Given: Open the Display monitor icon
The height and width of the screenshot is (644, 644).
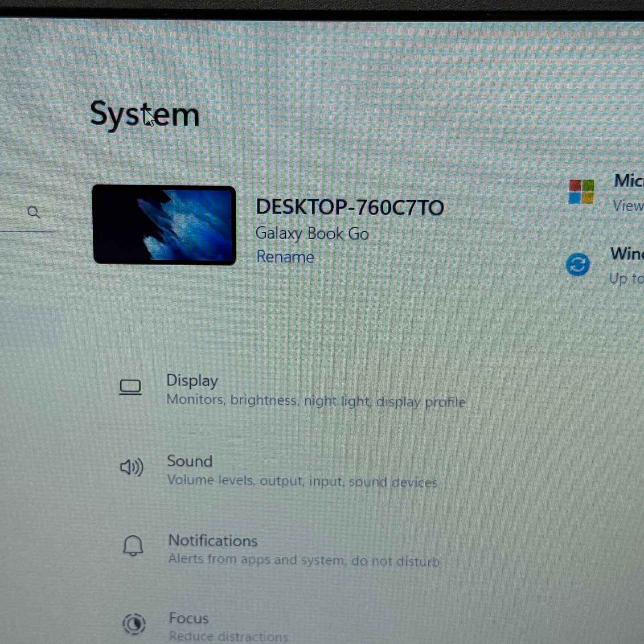Looking at the screenshot, I should [130, 387].
